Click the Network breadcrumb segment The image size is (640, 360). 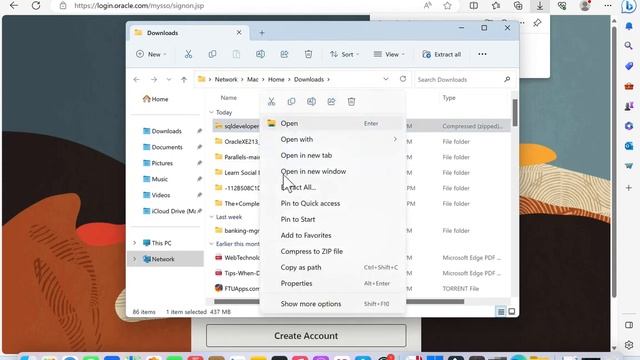(226, 80)
